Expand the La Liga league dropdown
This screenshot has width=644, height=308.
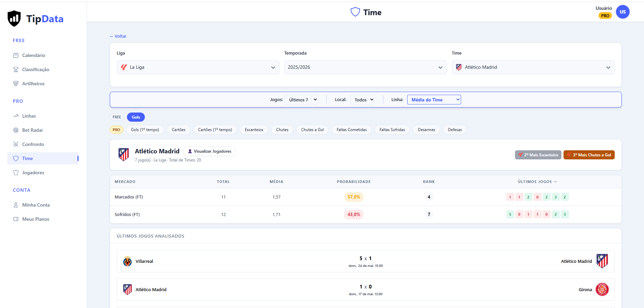(x=198, y=67)
